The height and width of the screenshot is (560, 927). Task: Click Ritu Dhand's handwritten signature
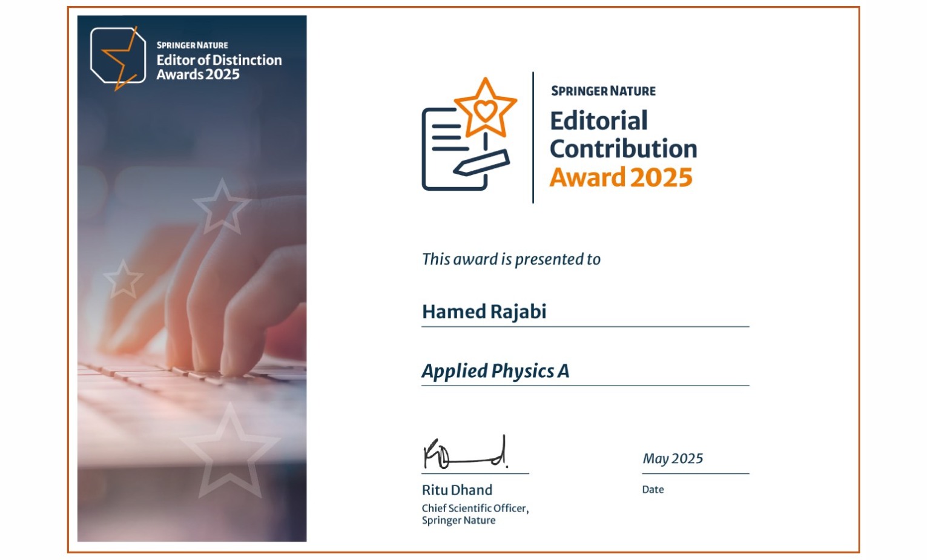(464, 454)
